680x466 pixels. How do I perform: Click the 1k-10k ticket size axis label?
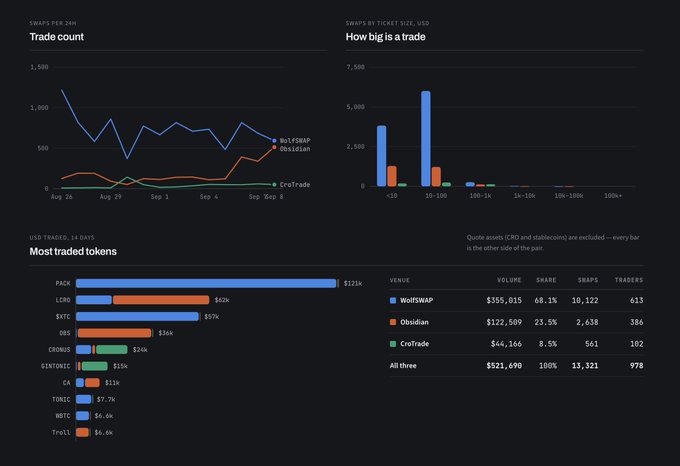(524, 196)
